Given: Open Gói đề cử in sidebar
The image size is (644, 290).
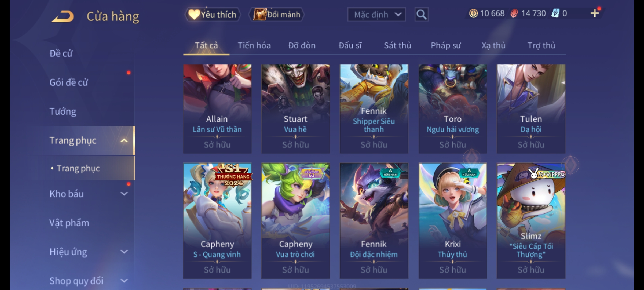Looking at the screenshot, I should pyautogui.click(x=69, y=82).
